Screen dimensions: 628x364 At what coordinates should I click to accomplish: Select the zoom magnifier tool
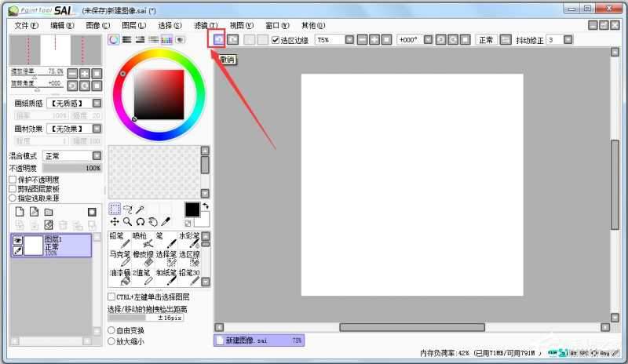click(x=127, y=222)
